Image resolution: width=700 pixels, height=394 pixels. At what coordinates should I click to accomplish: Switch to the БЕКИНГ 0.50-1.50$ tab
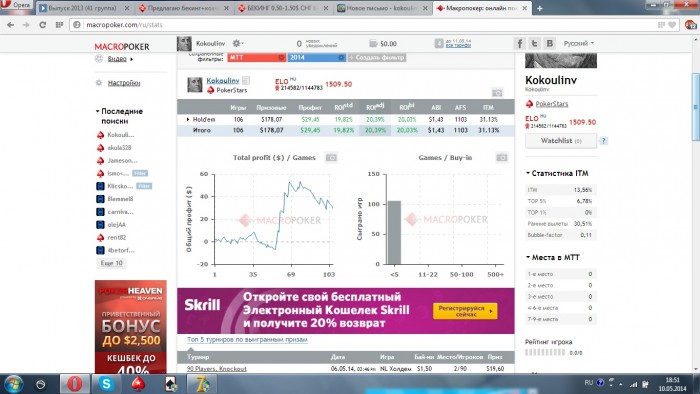tap(283, 8)
